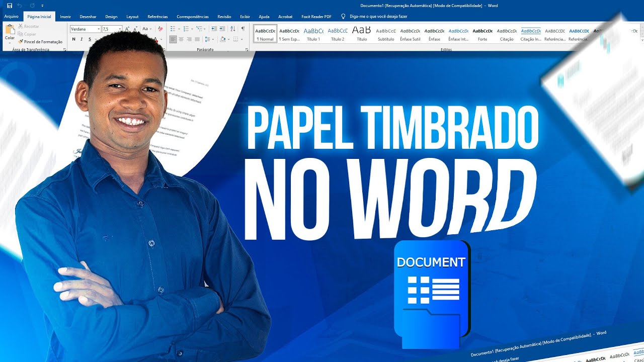644x362 pixels.
Task: Apply the Normal style
Action: click(265, 34)
